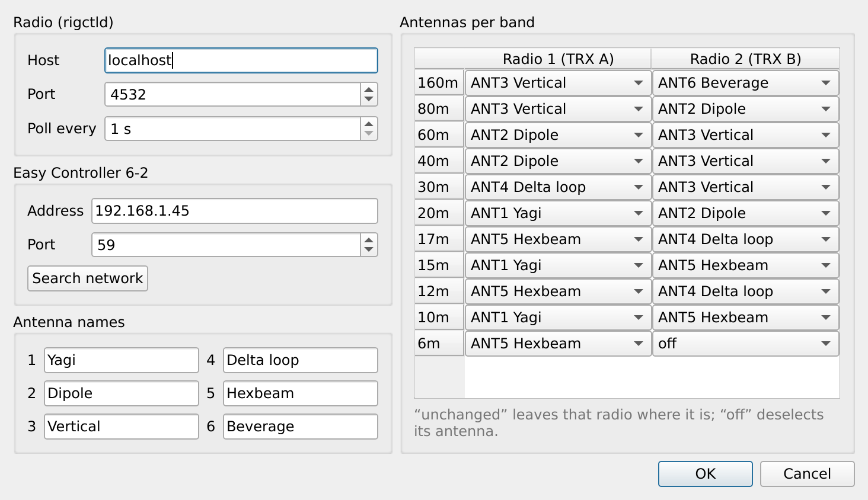Select the 60m row header
Viewport: 868px width, 500px height.
click(x=439, y=135)
